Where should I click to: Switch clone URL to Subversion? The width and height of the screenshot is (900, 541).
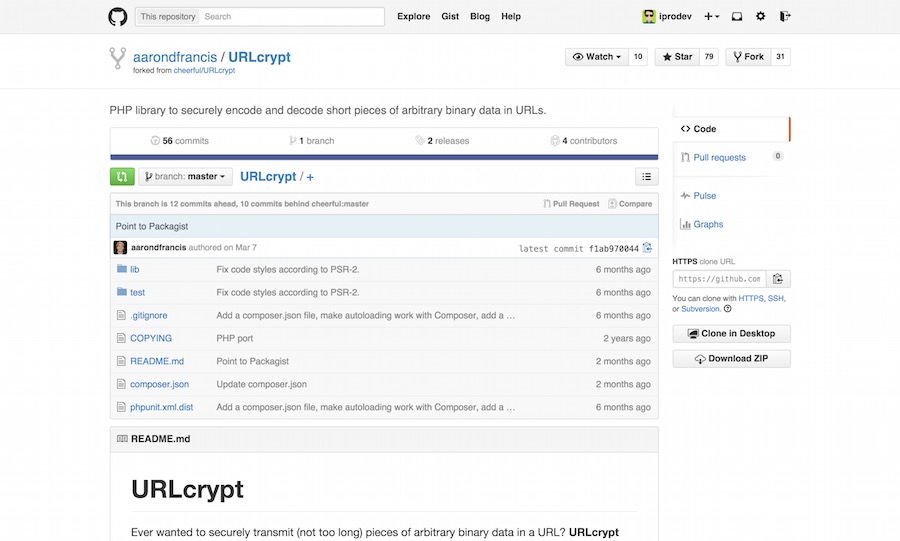(700, 309)
